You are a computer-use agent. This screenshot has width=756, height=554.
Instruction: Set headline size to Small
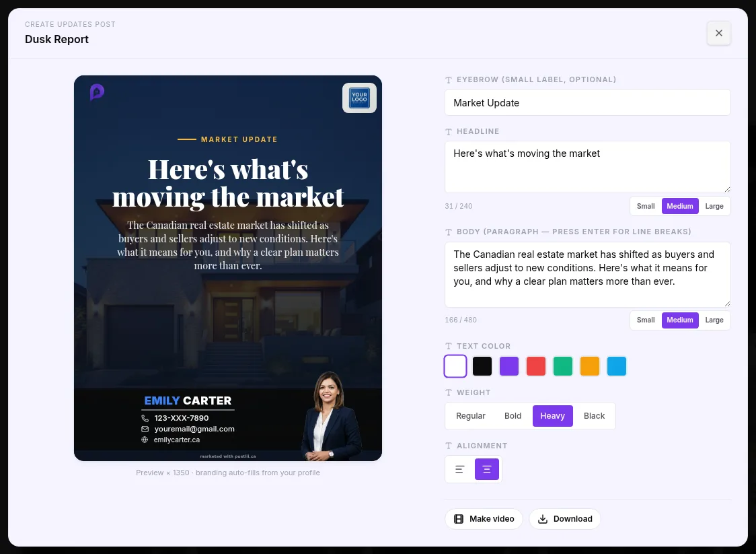[646, 206]
